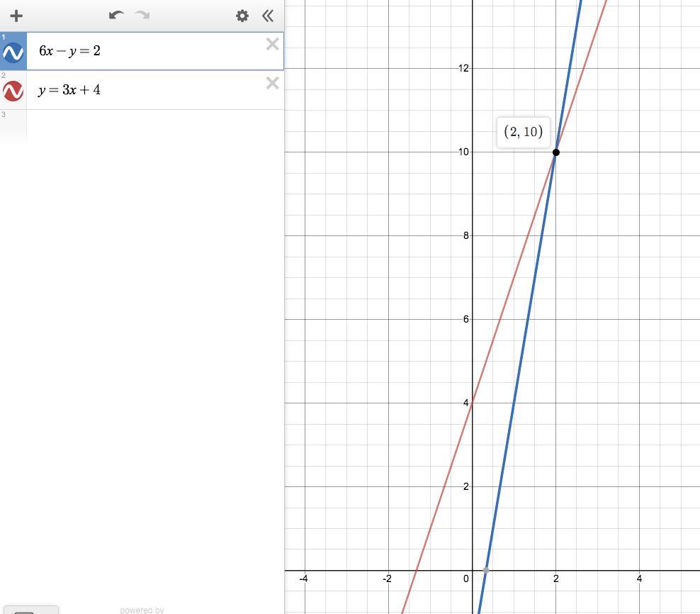Collapse the expression list panel
This screenshot has width=700, height=614.
click(x=267, y=16)
